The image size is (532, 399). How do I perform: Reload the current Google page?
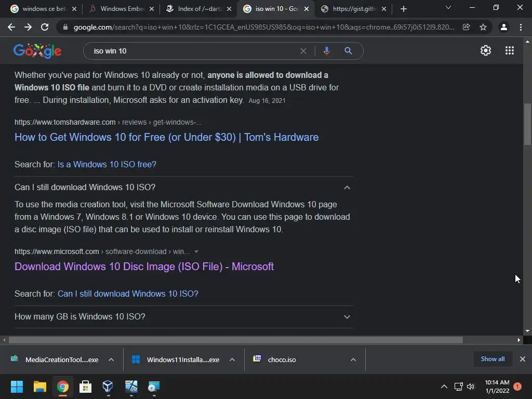45,27
